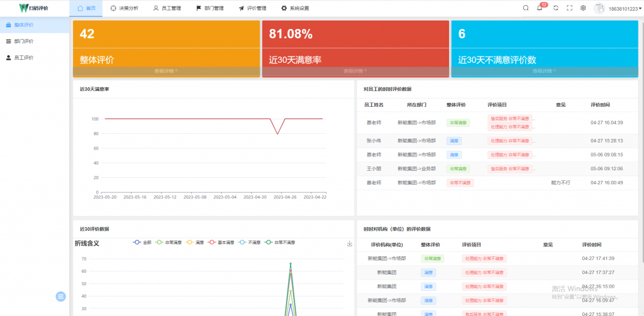Click the 2023-05-20 axis date label
Image resolution: width=644 pixels, height=316 pixels.
[106, 197]
